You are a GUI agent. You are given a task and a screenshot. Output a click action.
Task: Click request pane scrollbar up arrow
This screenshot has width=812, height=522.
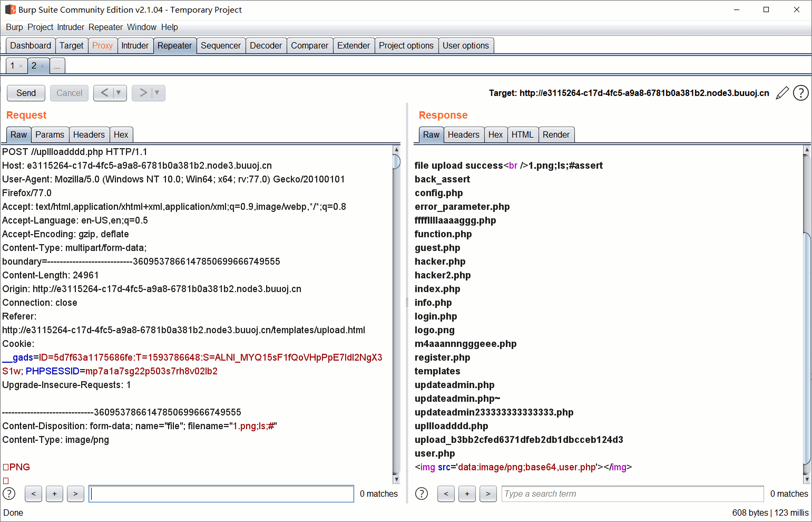[x=396, y=149]
